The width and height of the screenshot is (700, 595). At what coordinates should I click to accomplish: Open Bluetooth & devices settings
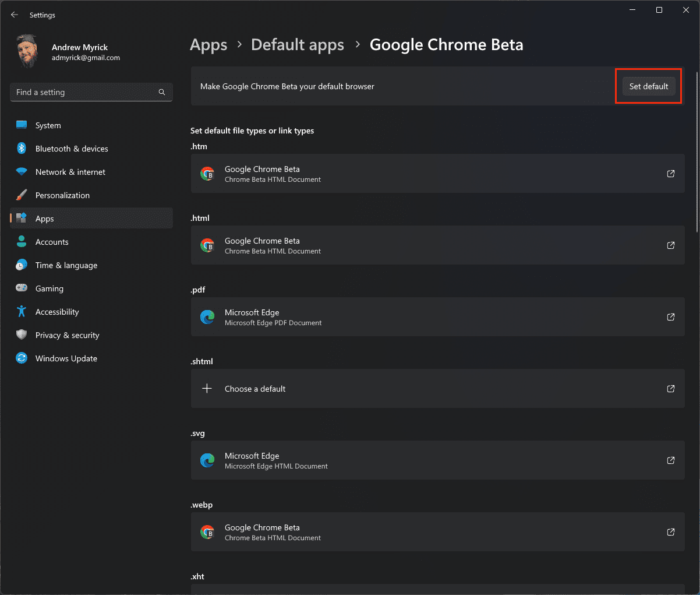click(x=91, y=149)
